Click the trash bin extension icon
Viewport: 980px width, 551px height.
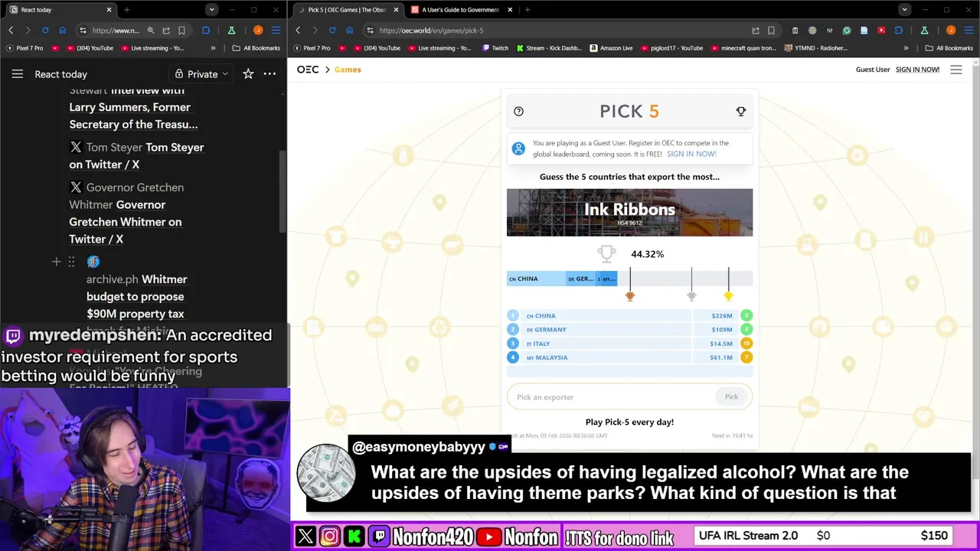[795, 31]
